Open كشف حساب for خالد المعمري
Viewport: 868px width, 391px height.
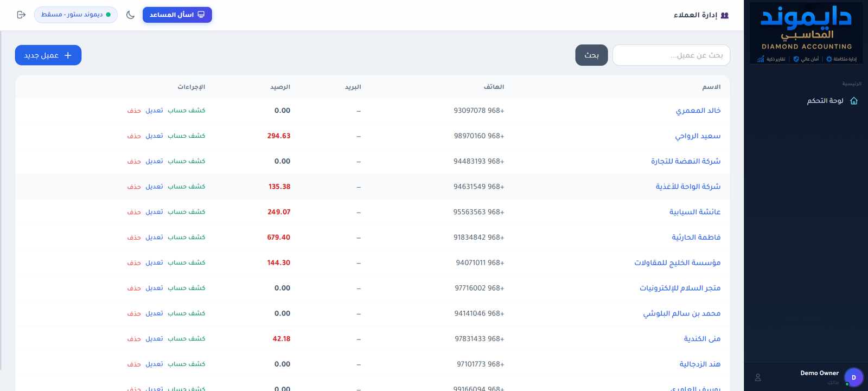(x=187, y=111)
